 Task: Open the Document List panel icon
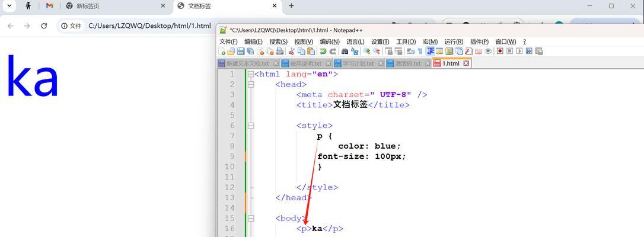459,52
